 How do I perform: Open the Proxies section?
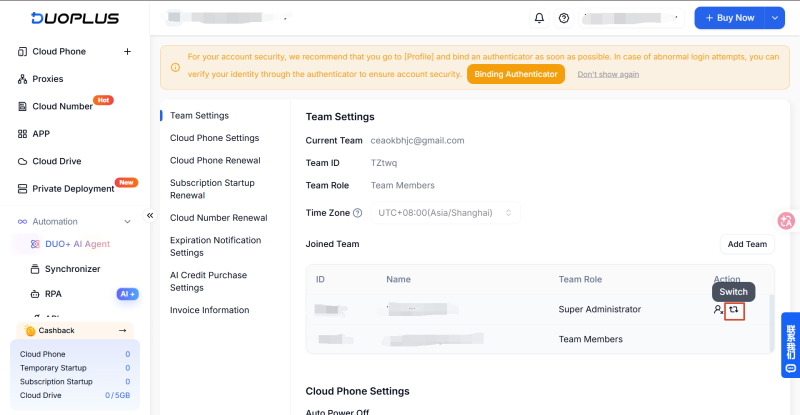(x=47, y=79)
